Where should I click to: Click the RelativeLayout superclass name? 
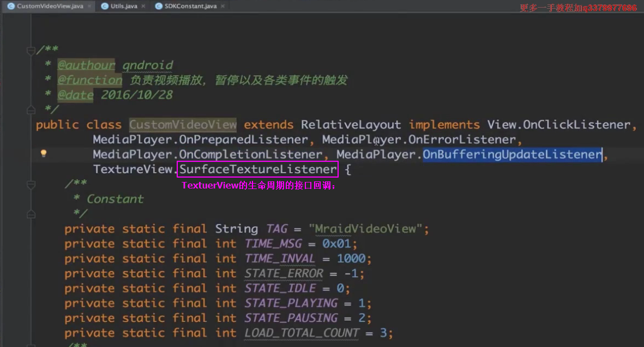[x=351, y=125]
